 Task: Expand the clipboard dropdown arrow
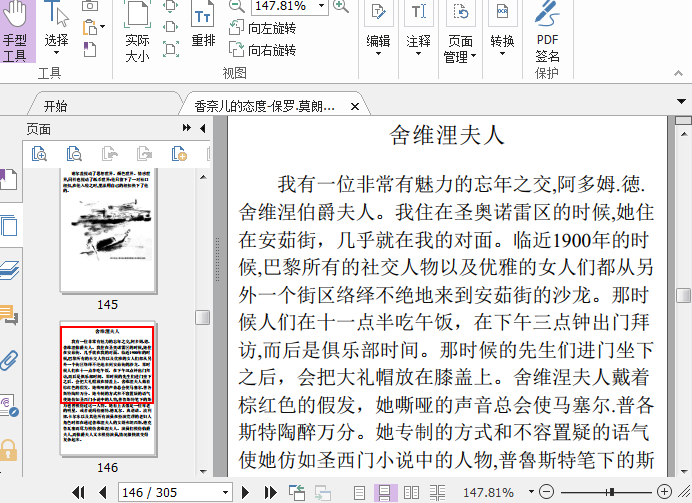102,27
